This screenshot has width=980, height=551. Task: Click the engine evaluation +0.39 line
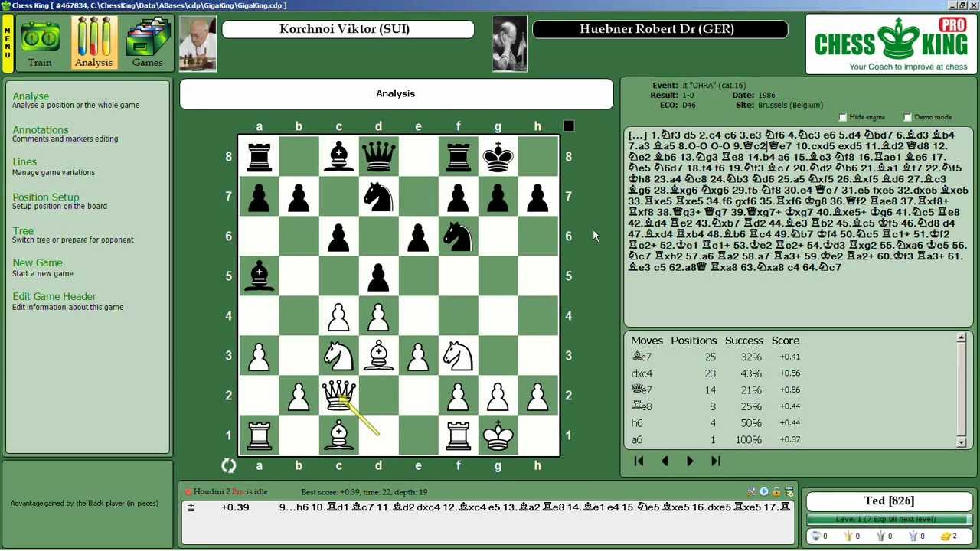pyautogui.click(x=487, y=507)
